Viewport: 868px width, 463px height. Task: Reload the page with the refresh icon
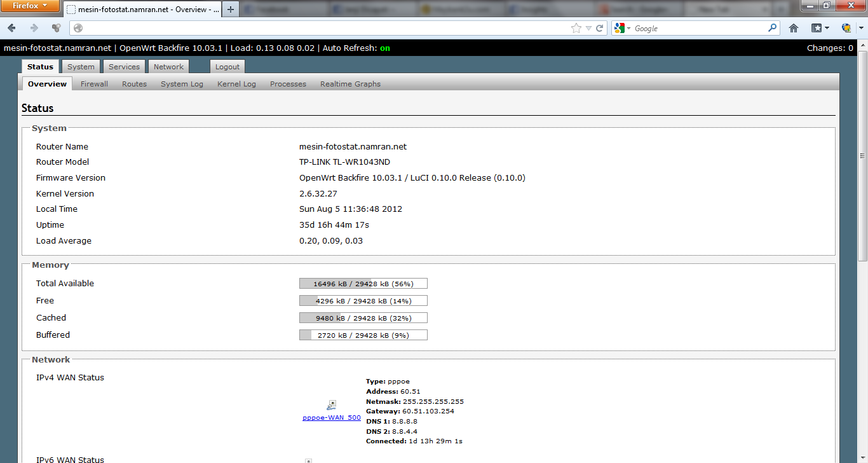pos(599,28)
